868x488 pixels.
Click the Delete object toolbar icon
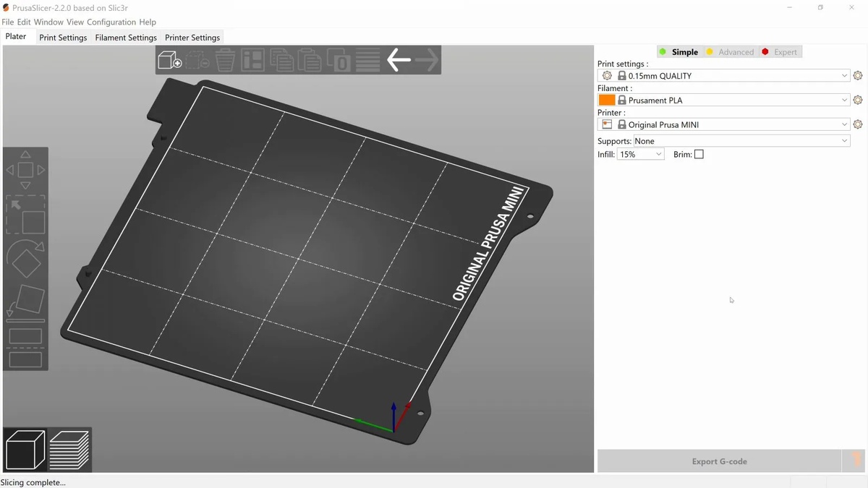[197, 60]
